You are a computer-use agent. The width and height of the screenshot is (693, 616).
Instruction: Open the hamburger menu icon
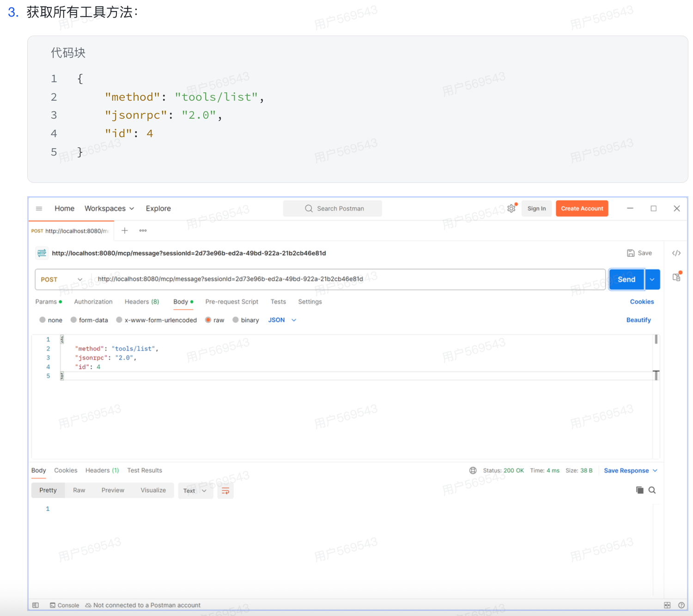click(39, 209)
